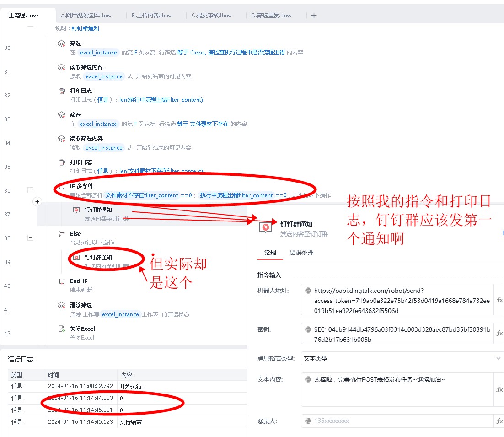Click 清除筛选 icon on line 41
Image resolution: width=504 pixels, height=437 pixels.
[61, 305]
